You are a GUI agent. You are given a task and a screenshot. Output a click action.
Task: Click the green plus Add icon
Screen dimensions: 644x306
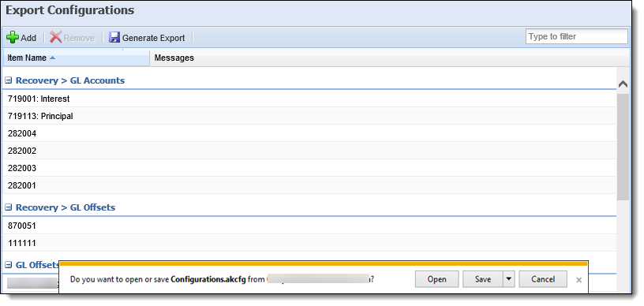pos(13,38)
